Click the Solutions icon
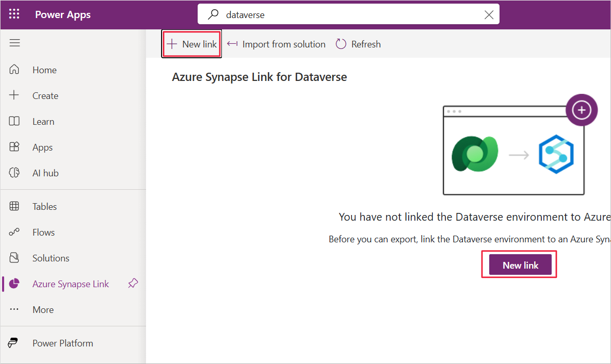 14,258
